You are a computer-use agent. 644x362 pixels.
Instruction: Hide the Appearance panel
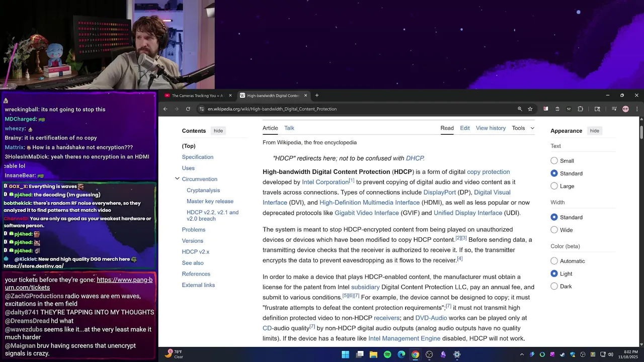594,131
